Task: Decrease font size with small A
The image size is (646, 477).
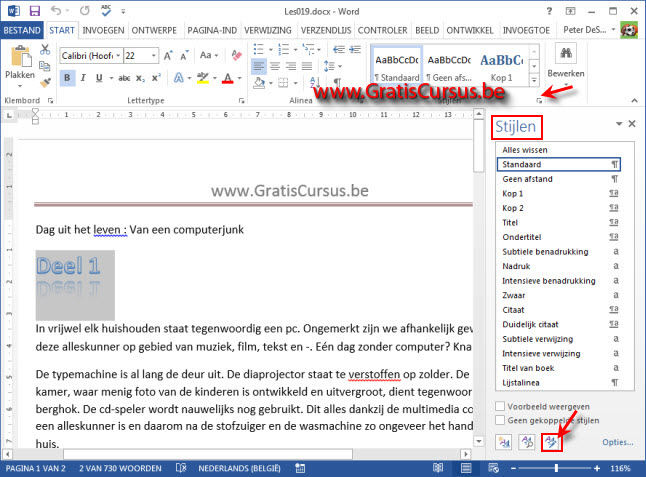Action: 184,56
